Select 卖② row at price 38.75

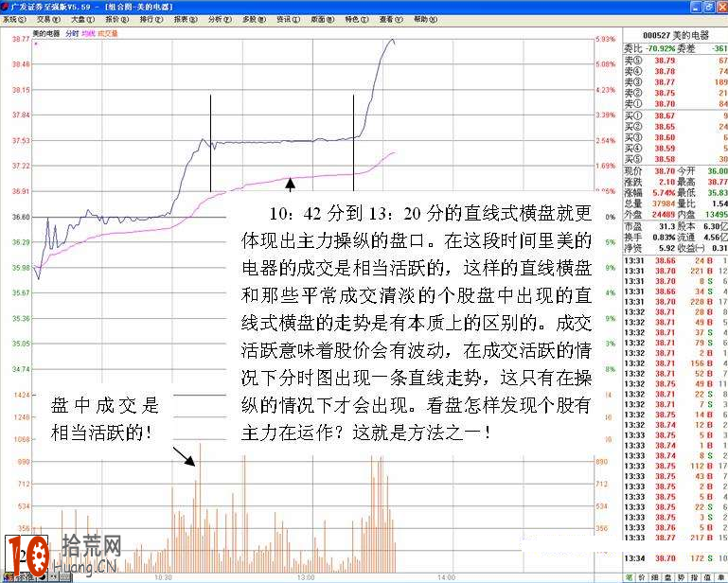coord(676,93)
